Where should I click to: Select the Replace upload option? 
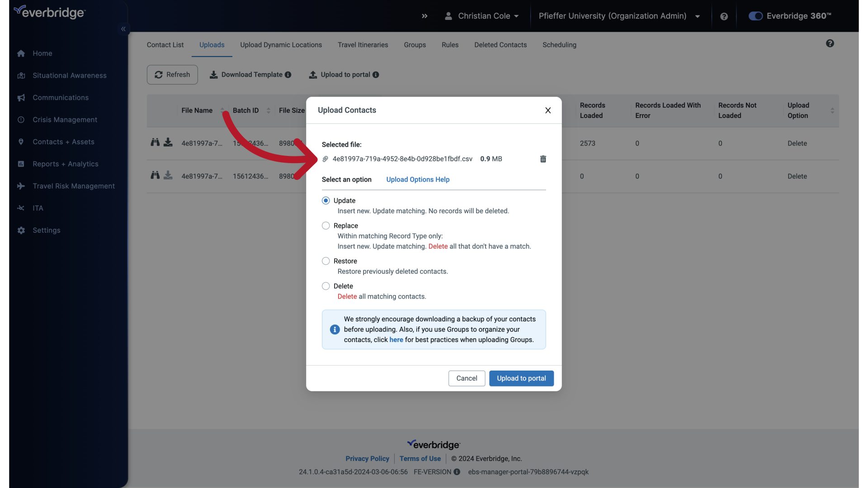(326, 225)
